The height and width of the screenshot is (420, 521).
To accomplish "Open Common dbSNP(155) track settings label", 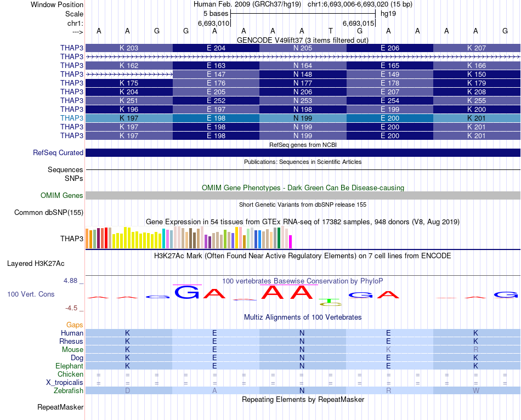I will pos(49,212).
